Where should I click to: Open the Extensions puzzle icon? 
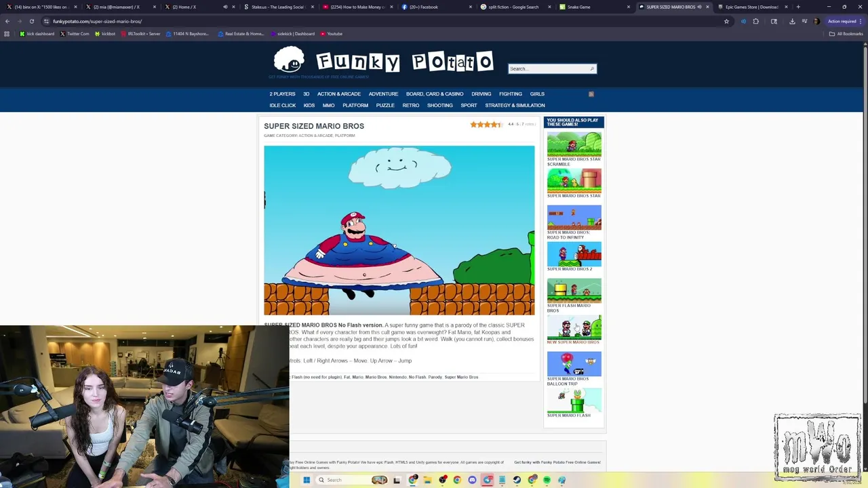point(755,21)
